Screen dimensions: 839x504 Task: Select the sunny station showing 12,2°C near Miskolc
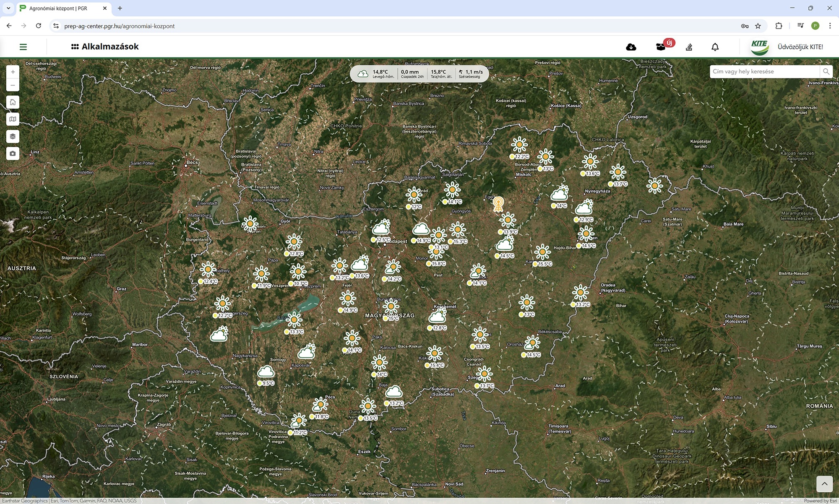[519, 145]
